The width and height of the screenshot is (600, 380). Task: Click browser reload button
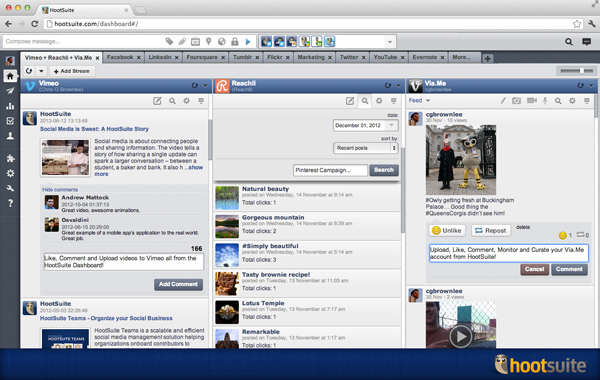(34, 24)
